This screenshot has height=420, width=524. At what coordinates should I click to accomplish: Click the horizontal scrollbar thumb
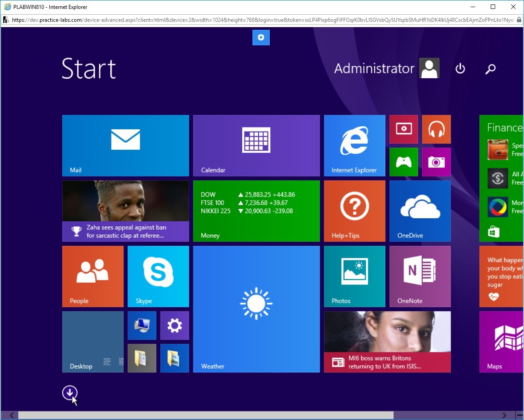pyautogui.click(x=205, y=415)
